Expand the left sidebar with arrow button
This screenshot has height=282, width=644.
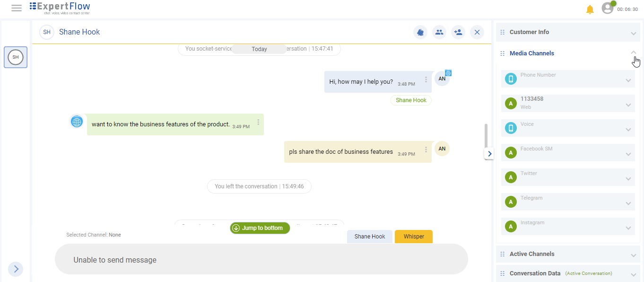point(16,269)
